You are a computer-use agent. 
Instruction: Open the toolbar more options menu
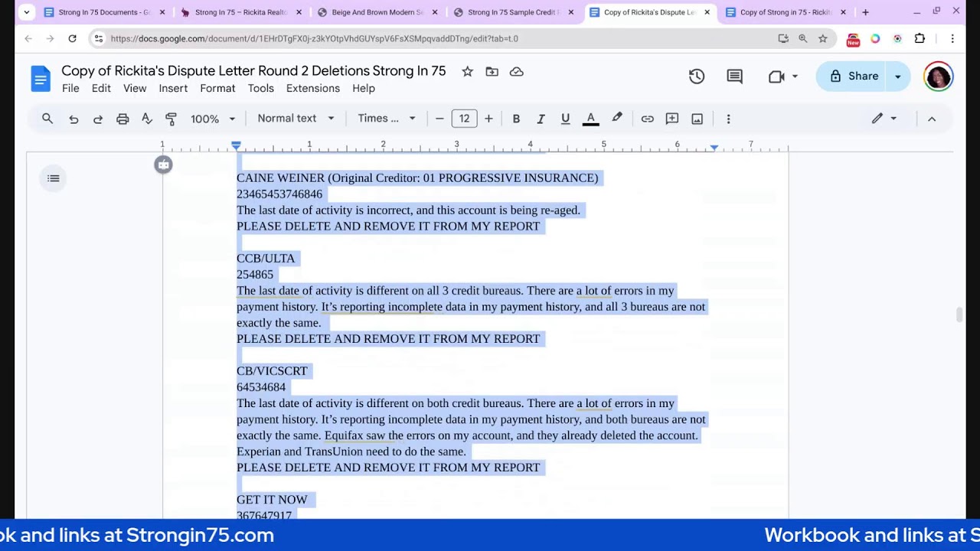coord(728,119)
